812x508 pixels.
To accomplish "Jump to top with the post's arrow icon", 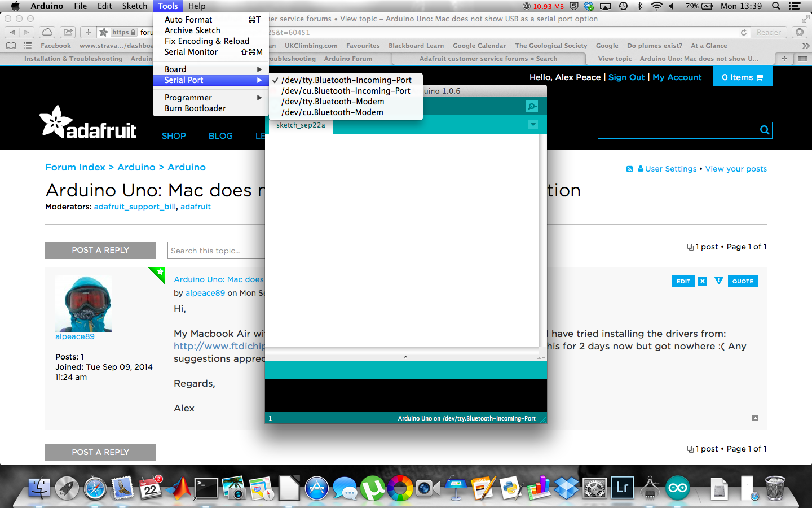I will click(x=755, y=418).
